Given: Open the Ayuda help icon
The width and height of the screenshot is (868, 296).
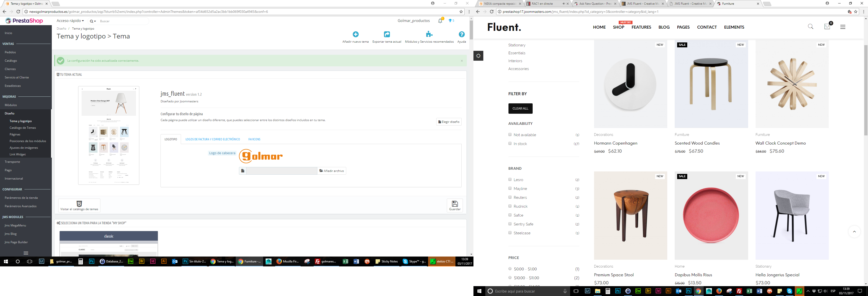Looking at the screenshot, I should pos(461,34).
